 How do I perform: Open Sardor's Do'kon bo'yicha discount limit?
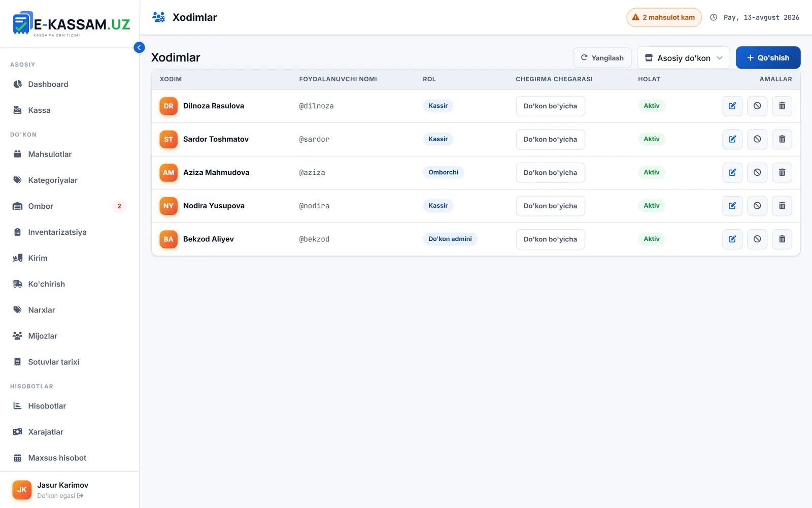click(x=550, y=139)
